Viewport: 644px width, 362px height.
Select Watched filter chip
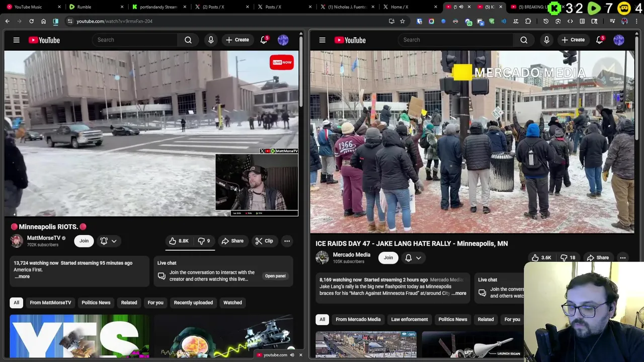232,303
